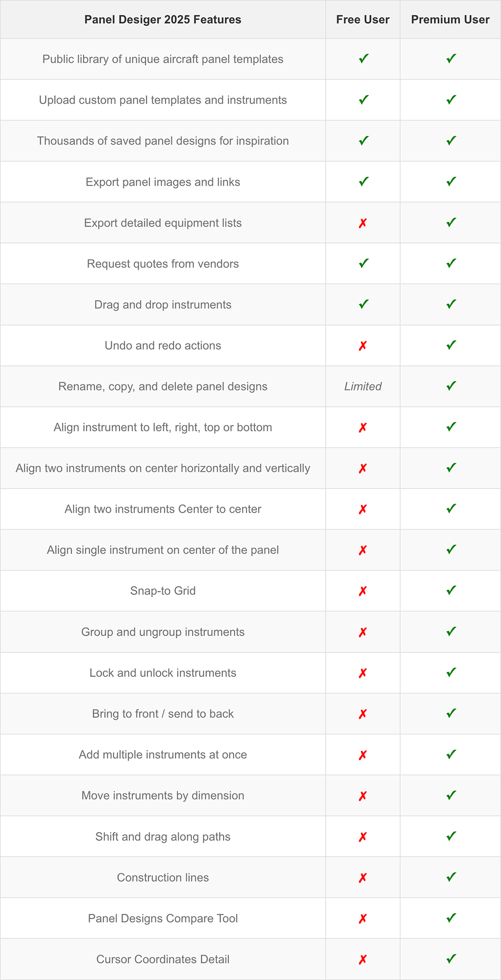Viewport: 501px width, 980px height.
Task: Click the red X for Bring to front / send to back
Action: 363,714
